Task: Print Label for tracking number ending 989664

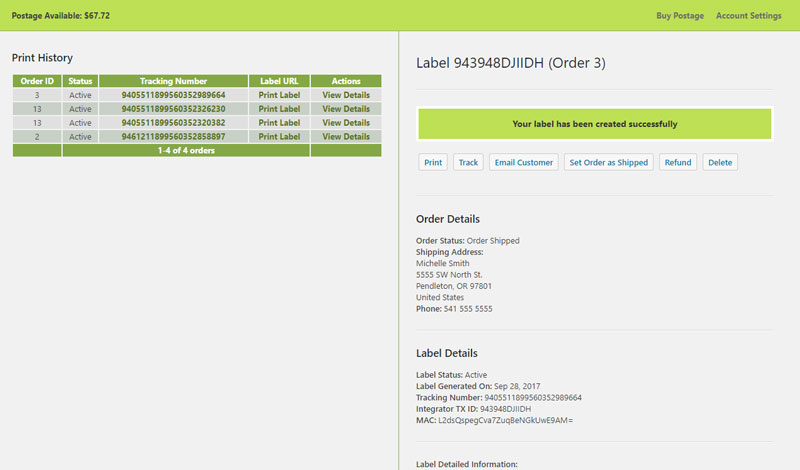Action: [279, 95]
